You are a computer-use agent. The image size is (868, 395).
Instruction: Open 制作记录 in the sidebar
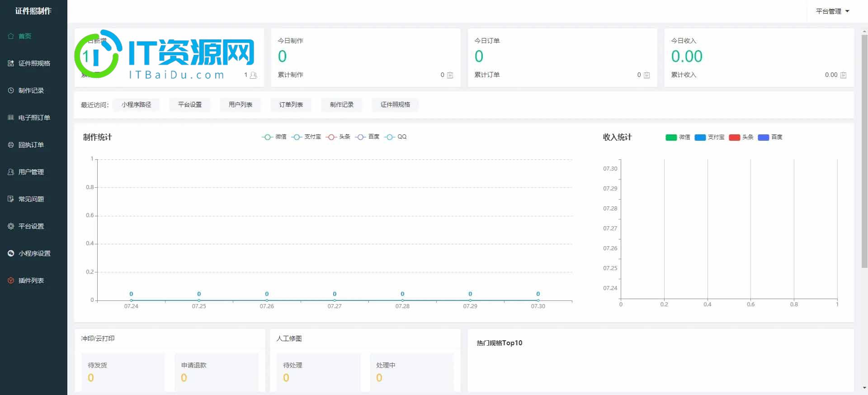coord(33,90)
